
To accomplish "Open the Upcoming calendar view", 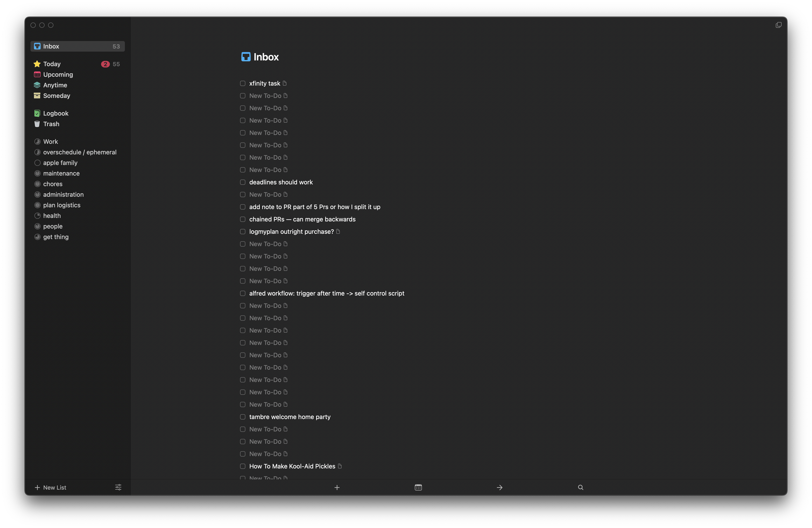I will pos(37,74).
